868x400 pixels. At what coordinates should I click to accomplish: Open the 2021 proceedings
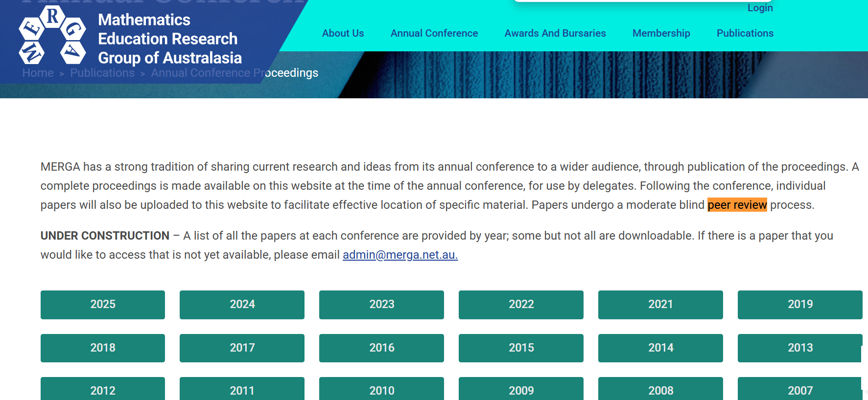pyautogui.click(x=660, y=305)
